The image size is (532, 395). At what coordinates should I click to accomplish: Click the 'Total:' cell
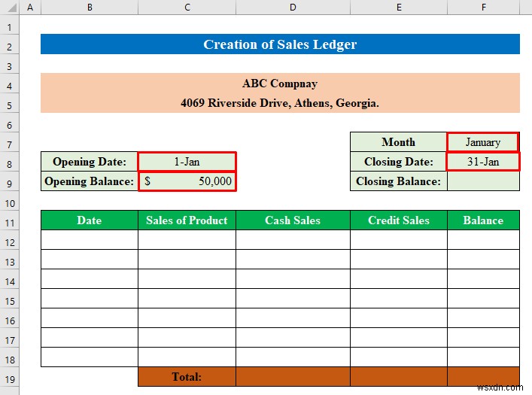[x=187, y=377]
